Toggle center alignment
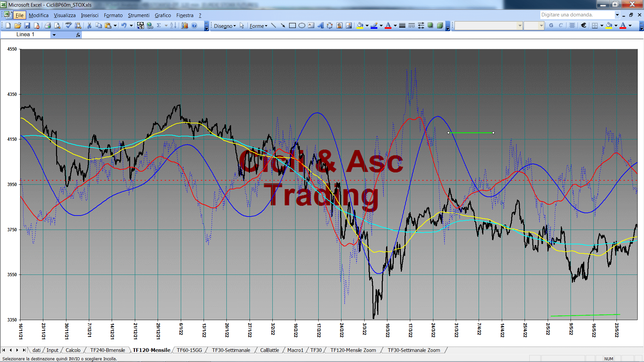Image resolution: width=644 pixels, height=362 pixels. tap(572, 25)
